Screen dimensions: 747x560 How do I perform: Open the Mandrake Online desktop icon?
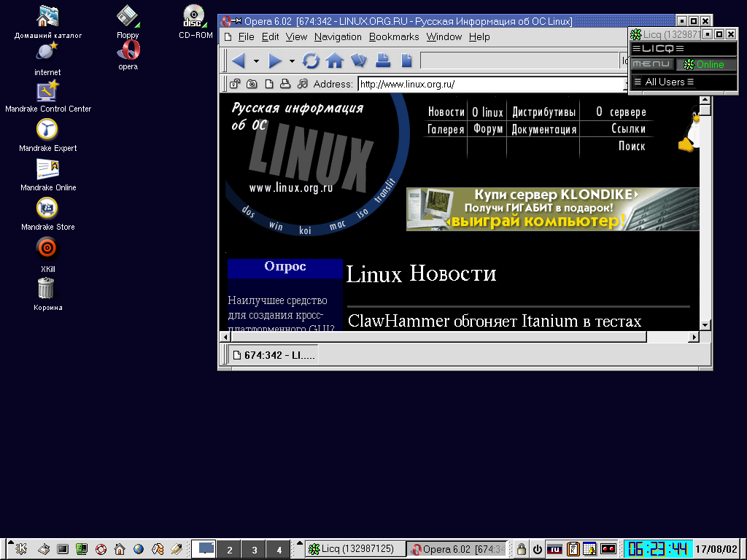(47, 174)
